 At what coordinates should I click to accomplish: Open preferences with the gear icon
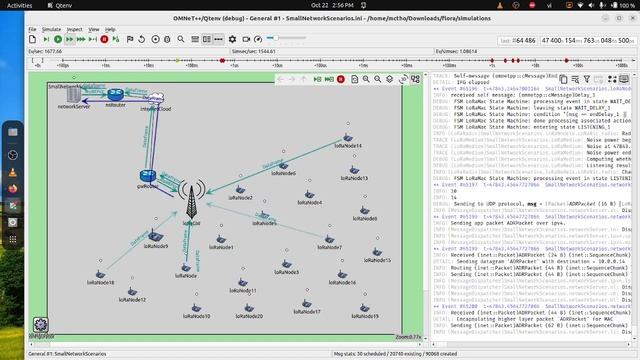[x=232, y=39]
